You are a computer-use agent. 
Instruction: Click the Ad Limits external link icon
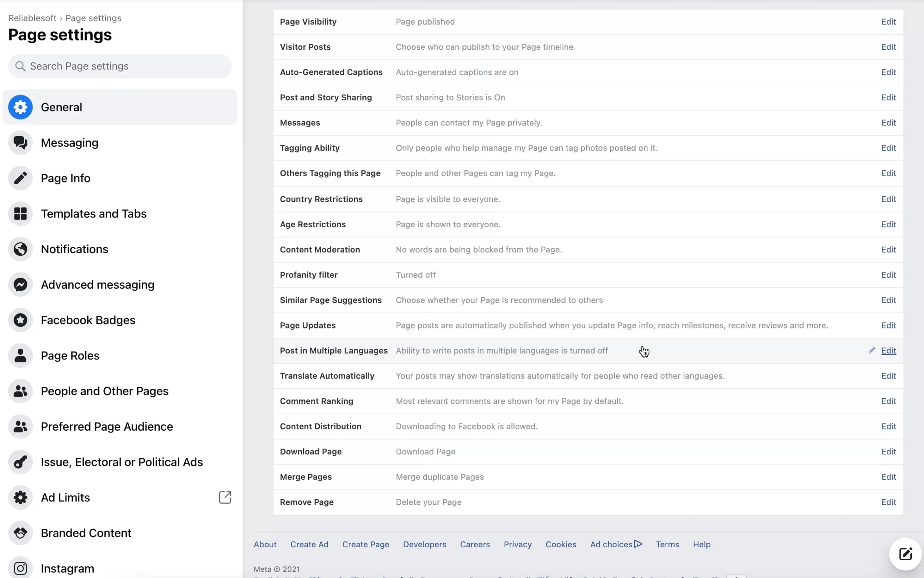225,497
